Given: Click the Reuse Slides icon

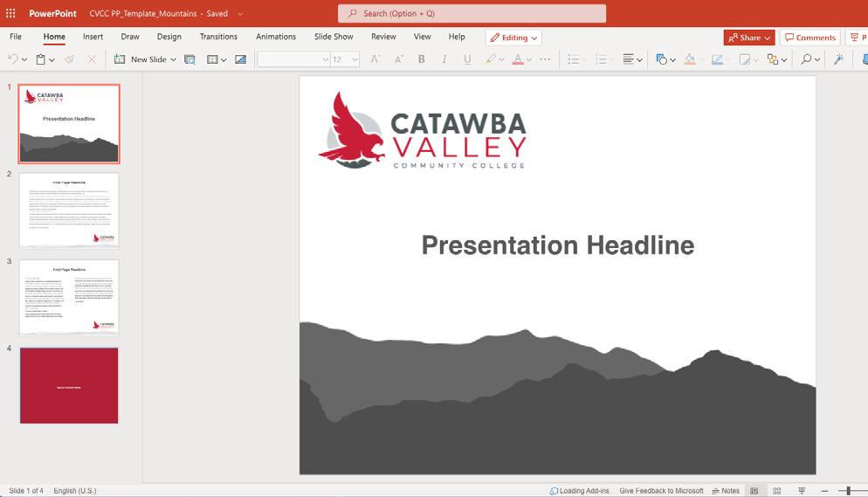Looking at the screenshot, I should point(189,59).
